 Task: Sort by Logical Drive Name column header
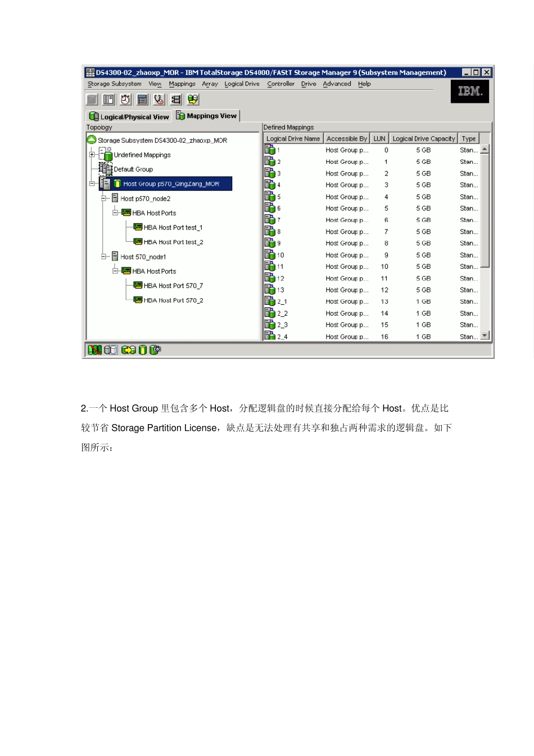point(293,138)
